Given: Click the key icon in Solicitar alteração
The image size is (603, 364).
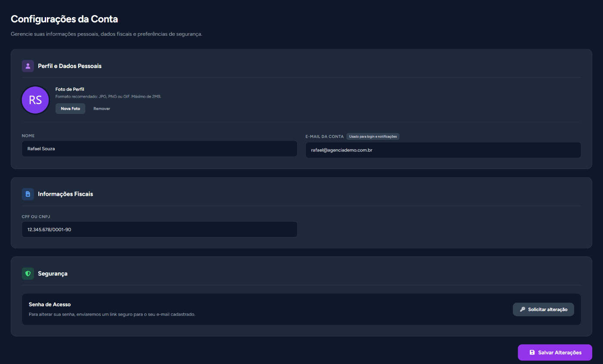Looking at the screenshot, I should point(522,309).
